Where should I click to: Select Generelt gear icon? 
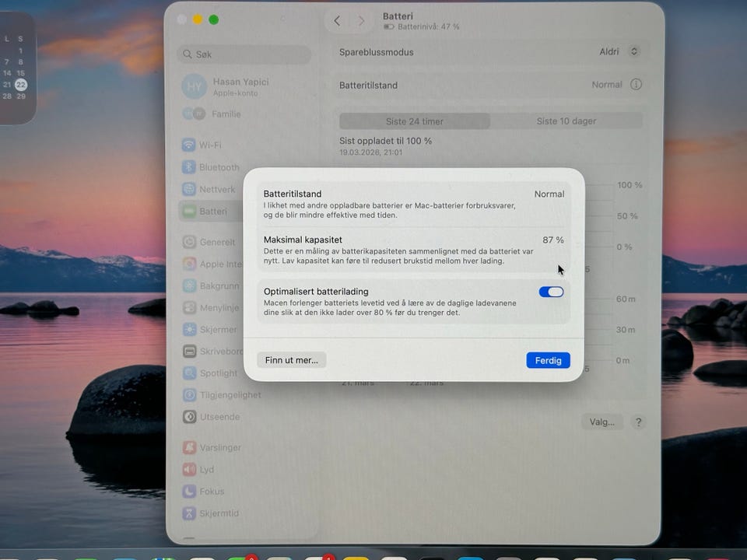click(189, 242)
